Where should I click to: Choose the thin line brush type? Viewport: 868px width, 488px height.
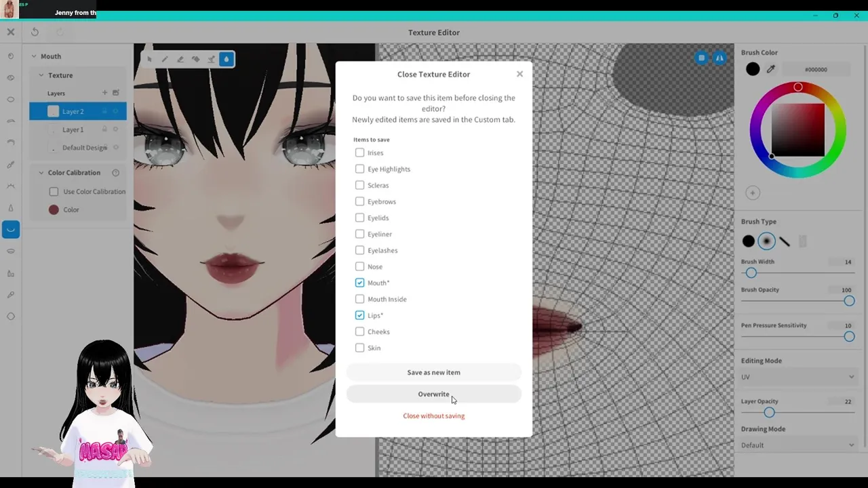point(785,241)
